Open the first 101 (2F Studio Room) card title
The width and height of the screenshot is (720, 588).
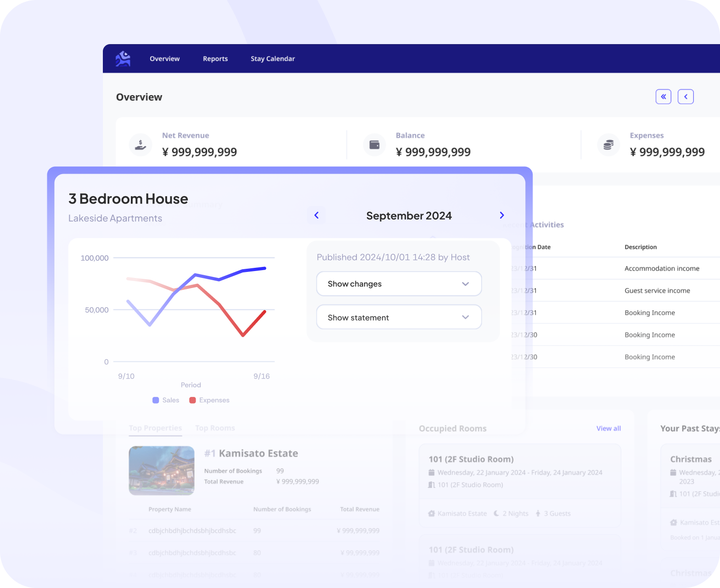tap(471, 459)
